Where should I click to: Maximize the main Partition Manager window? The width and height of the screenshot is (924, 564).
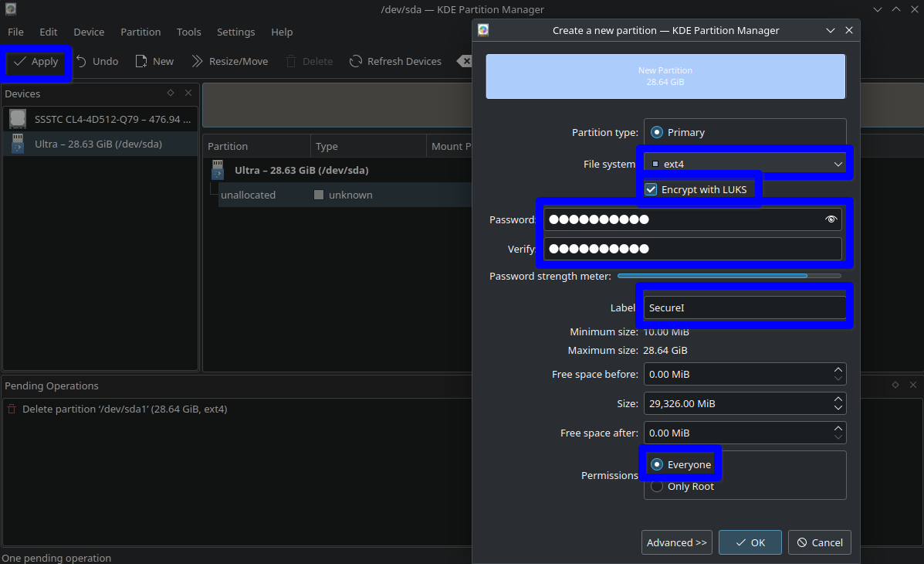tap(895, 8)
